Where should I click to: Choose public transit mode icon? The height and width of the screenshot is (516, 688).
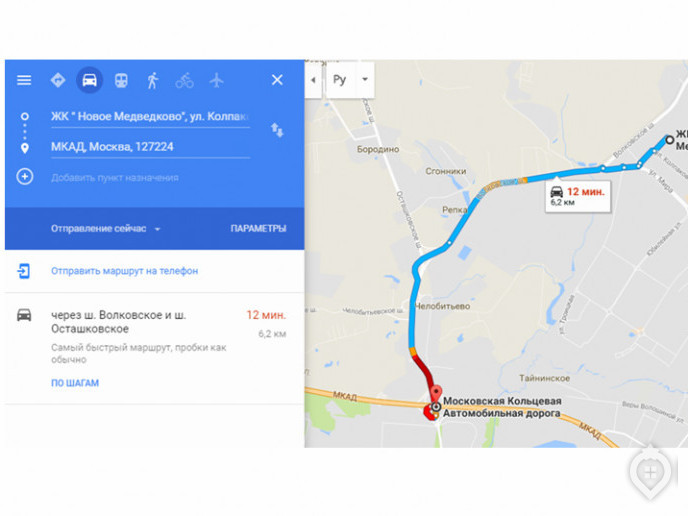[121, 80]
